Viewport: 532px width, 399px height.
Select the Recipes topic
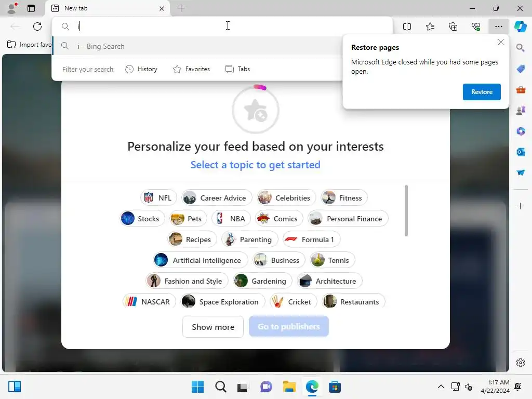point(192,240)
